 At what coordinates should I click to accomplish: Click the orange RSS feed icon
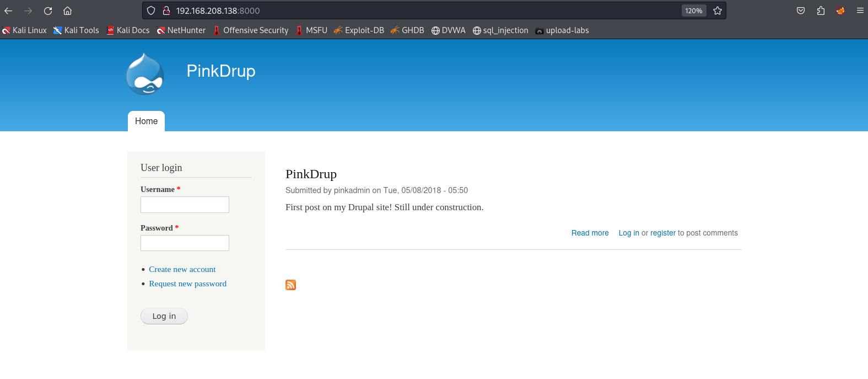(x=290, y=285)
